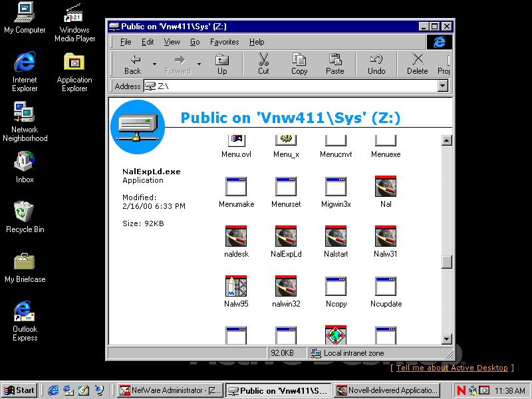Select the Ncupdate application icon

(x=386, y=287)
